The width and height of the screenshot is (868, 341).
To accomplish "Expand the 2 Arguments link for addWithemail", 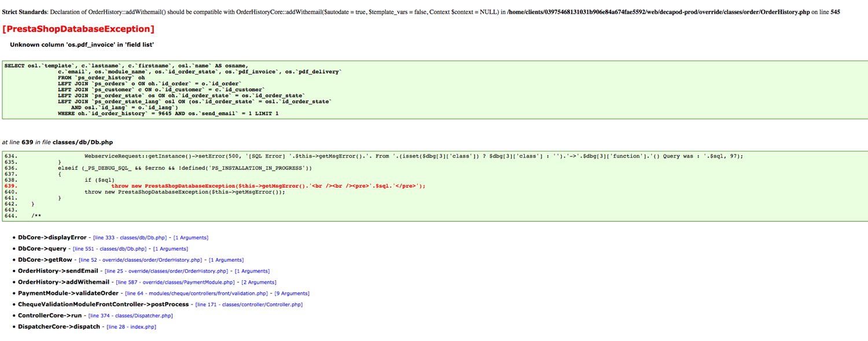I will (x=259, y=283).
